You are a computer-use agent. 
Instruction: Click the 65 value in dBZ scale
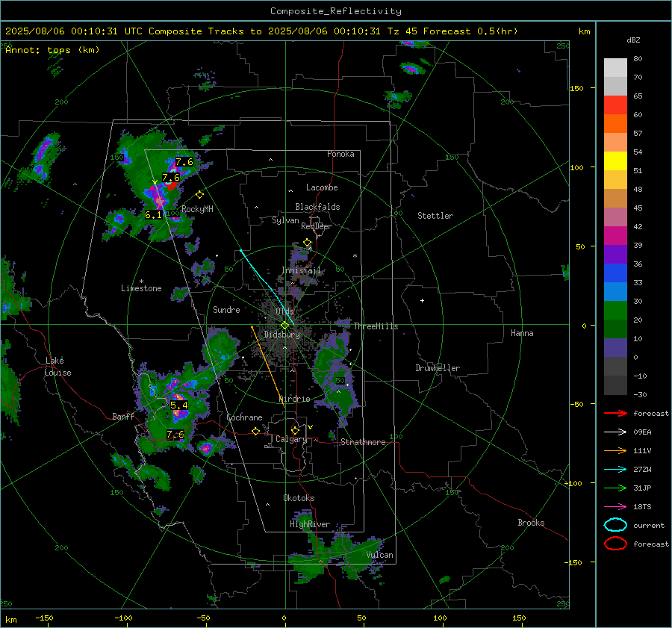(x=638, y=96)
